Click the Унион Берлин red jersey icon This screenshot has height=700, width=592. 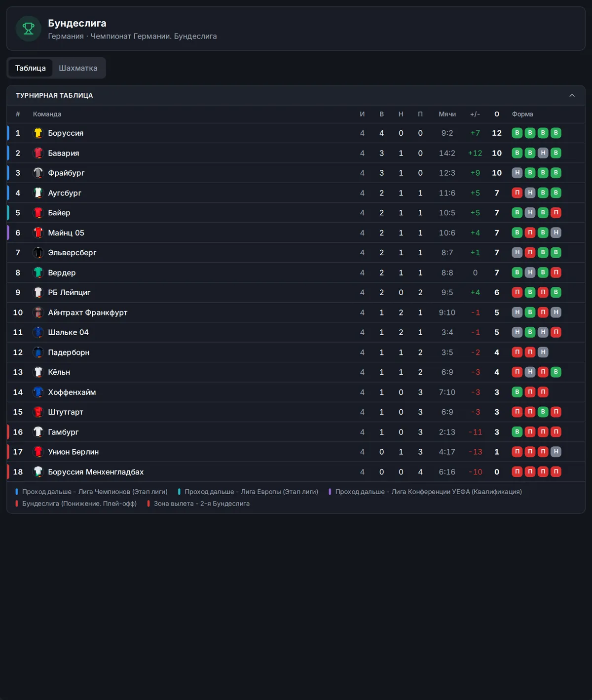point(38,452)
